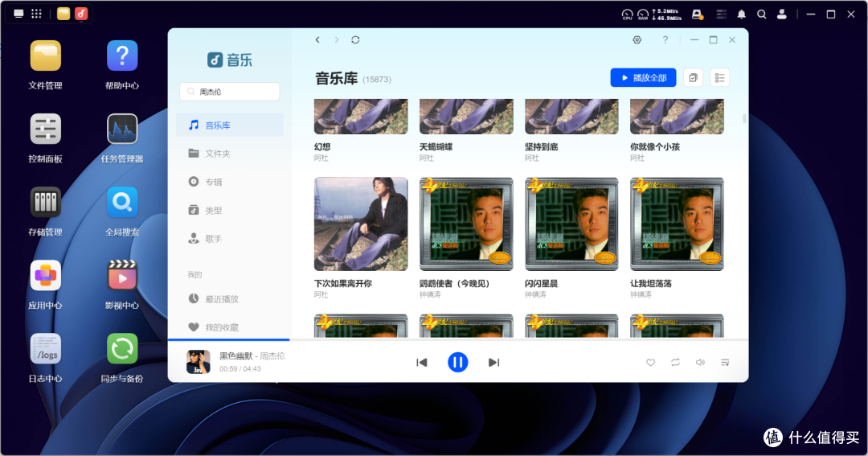868x456 pixels.
Task: Skip to next track
Action: (493, 363)
